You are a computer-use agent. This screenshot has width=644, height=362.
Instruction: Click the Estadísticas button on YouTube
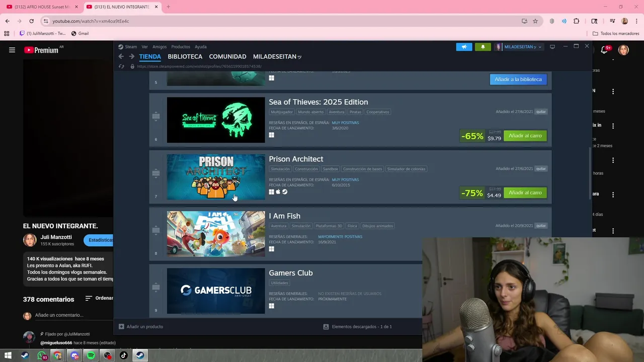pos(100,240)
